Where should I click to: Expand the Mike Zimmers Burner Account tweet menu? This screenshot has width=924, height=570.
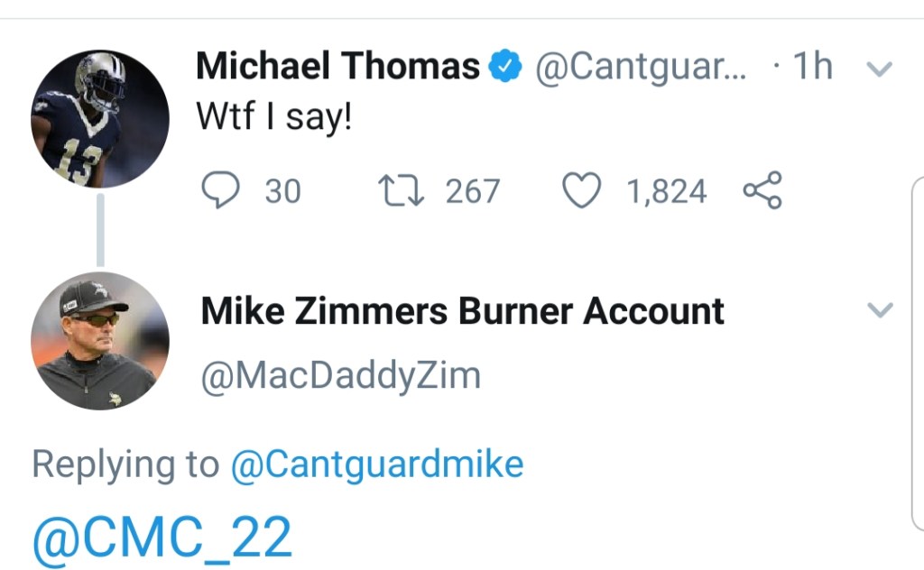(x=879, y=311)
